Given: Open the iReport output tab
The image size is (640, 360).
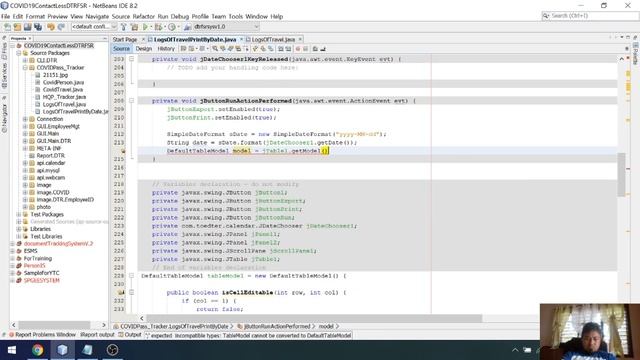Looking at the screenshot, I should (97, 335).
